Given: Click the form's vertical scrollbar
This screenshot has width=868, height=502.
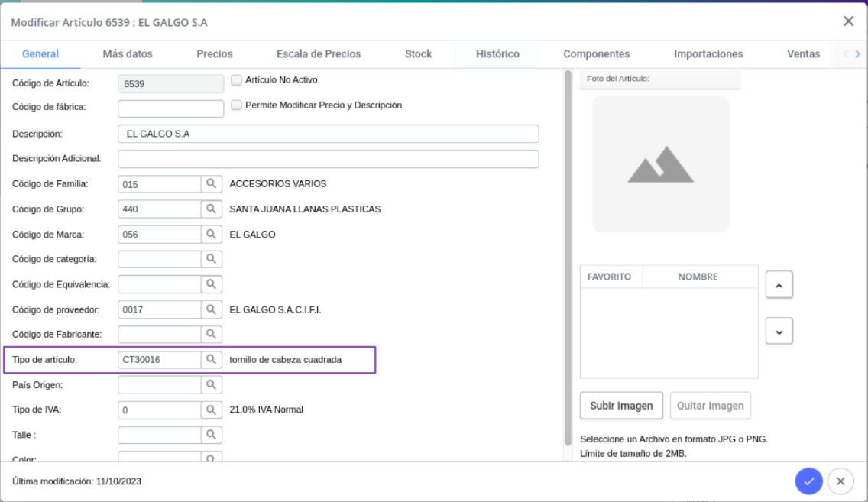Looking at the screenshot, I should [x=568, y=258].
